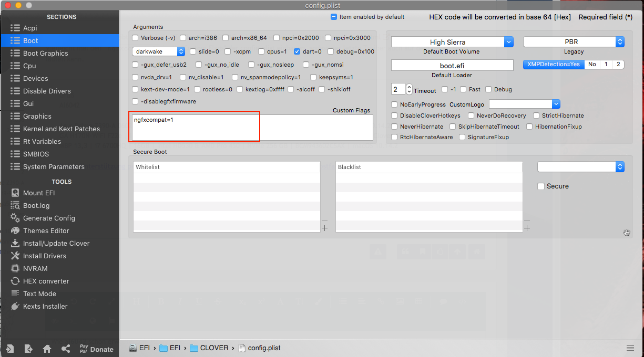This screenshot has height=357, width=644.
Task: Open the Generate Config tool
Action: 48,218
